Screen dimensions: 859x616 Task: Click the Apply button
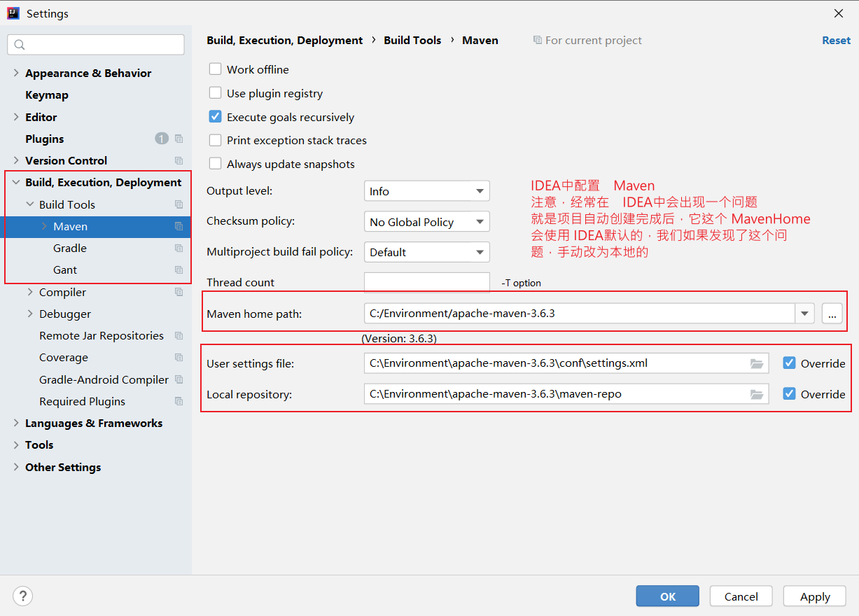pyautogui.click(x=815, y=596)
